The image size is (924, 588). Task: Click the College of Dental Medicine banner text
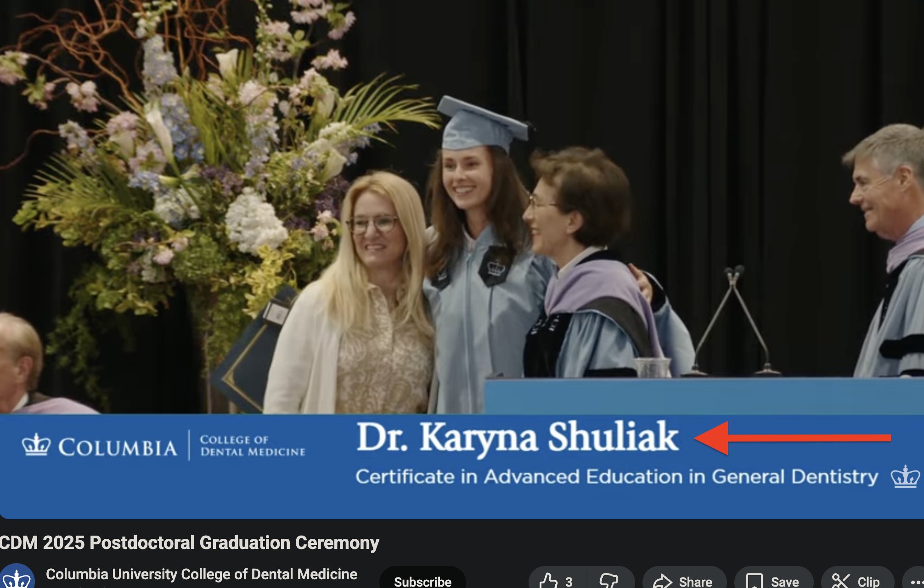point(253,446)
